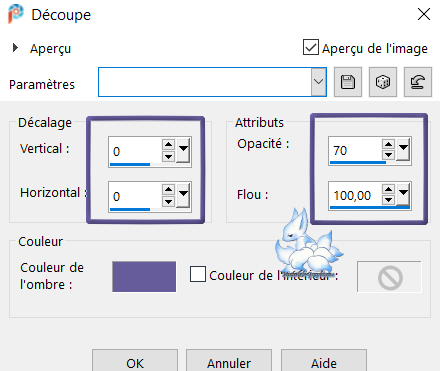Open the Paramètres preset dropdown
Image resolution: width=440 pixels, height=371 pixels.
click(319, 82)
